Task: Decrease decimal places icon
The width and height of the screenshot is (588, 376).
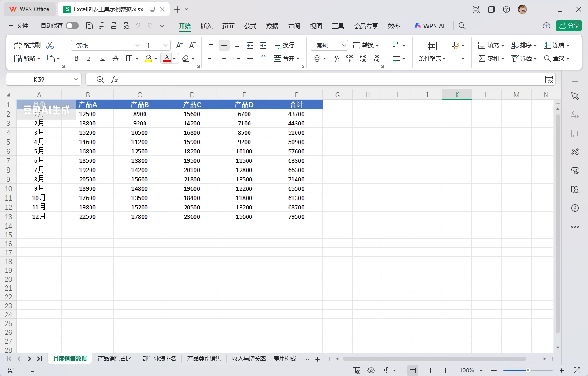Action: point(376,58)
